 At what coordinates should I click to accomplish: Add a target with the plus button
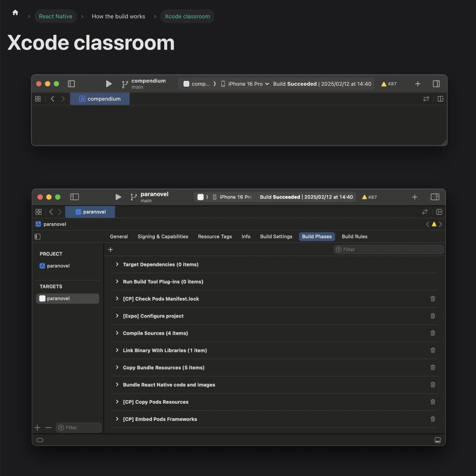37,428
